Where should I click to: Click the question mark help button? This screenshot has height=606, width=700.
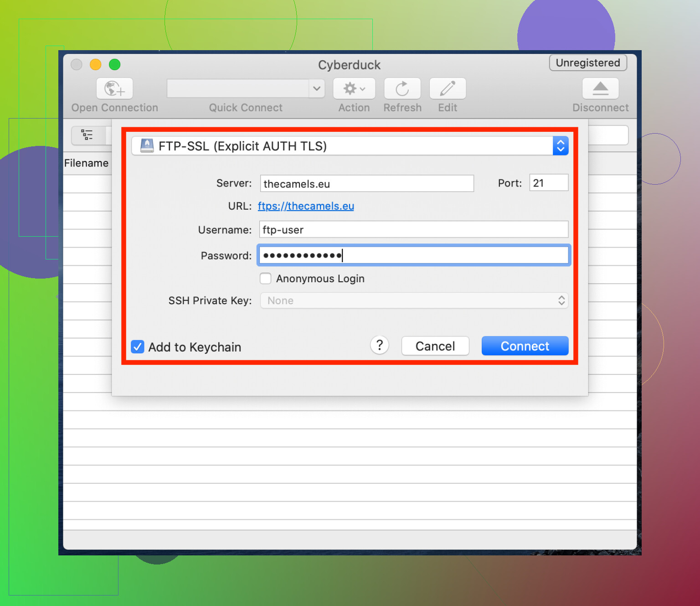[x=380, y=345]
